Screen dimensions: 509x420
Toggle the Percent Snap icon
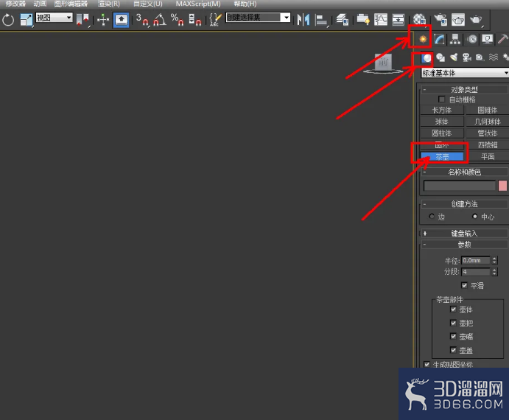point(177,20)
